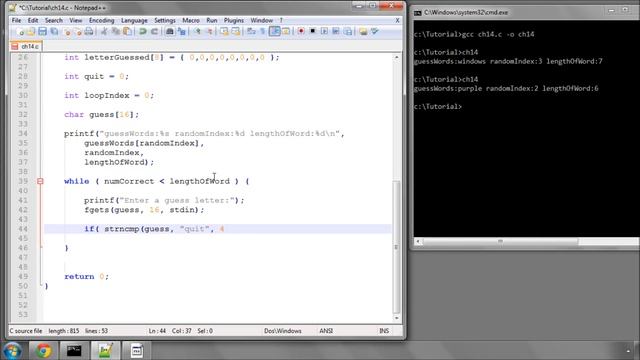Image resolution: width=640 pixels, height=360 pixels.
Task: Click the Redo toolbar icon
Action: [154, 31]
